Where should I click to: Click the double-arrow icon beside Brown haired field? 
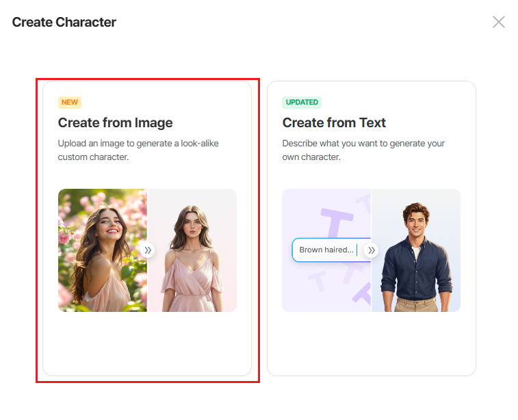[x=372, y=250]
